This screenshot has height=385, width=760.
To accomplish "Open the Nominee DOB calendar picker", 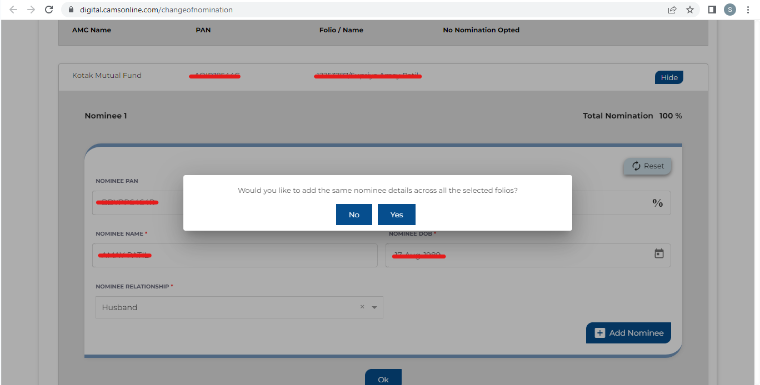I will click(659, 254).
